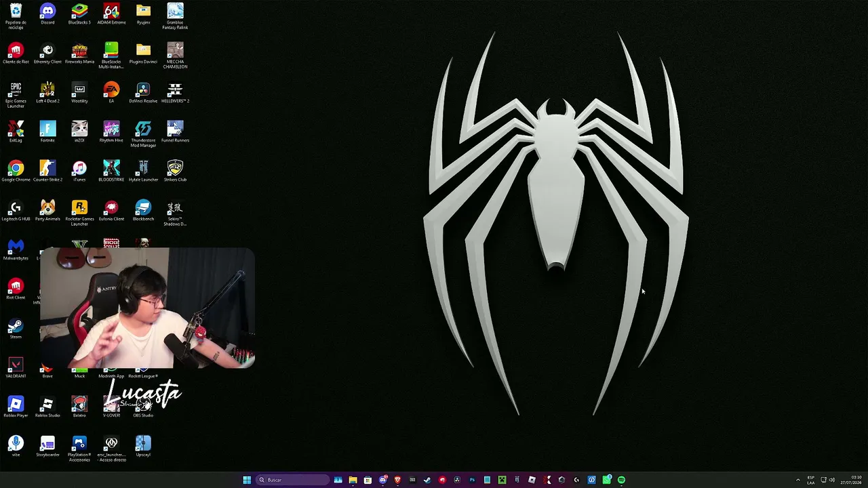868x488 pixels.
Task: Select the Ryujinx folder icon
Action: (x=143, y=14)
